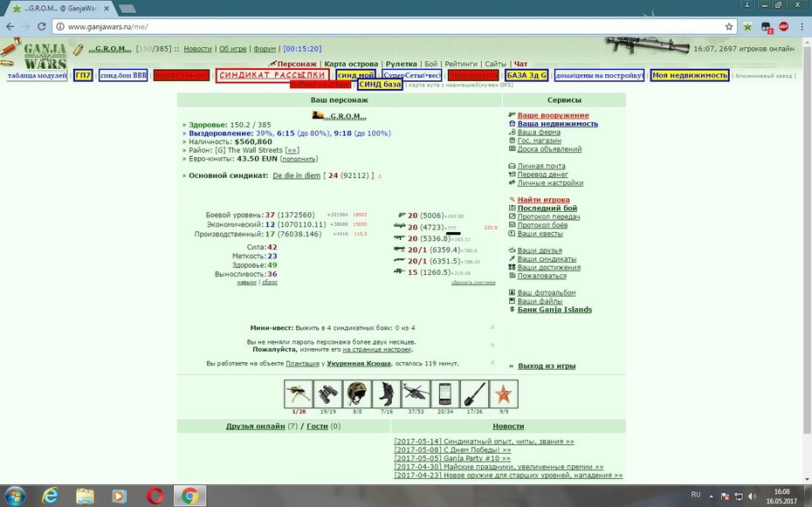
Task: Open the helicopter item slot 37/53
Action: click(x=416, y=394)
